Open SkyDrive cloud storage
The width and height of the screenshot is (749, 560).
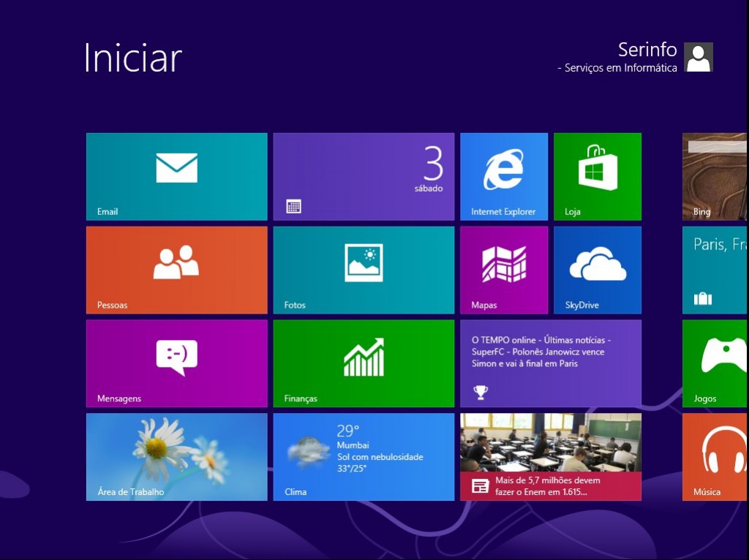pos(597,270)
